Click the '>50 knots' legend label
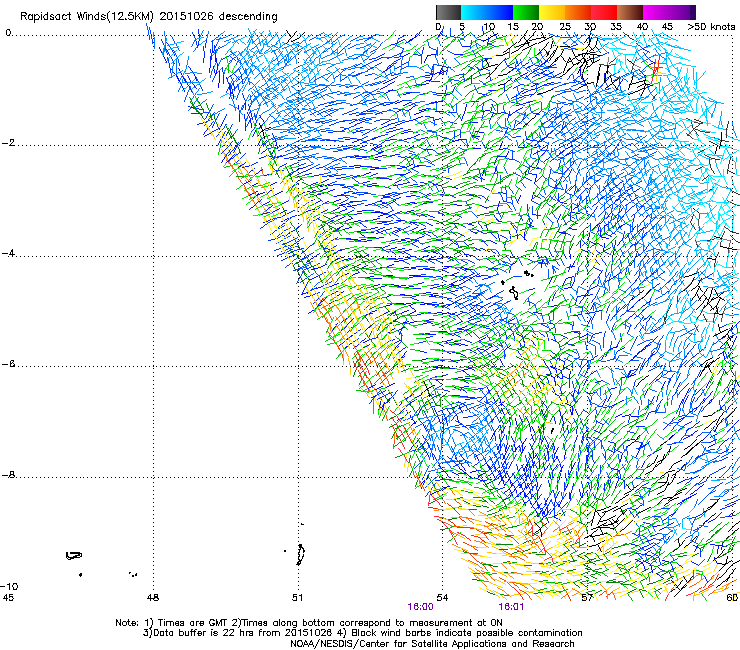 coord(711,27)
